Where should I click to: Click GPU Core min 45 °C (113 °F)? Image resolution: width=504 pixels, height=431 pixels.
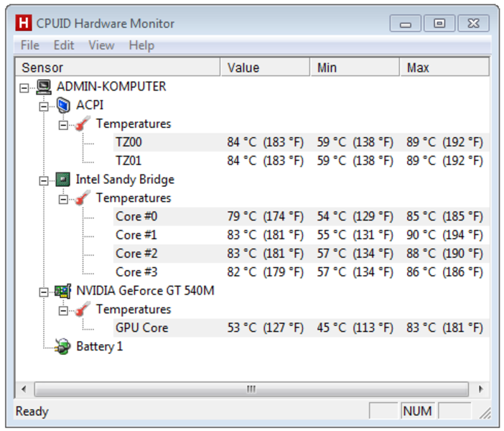coord(355,328)
